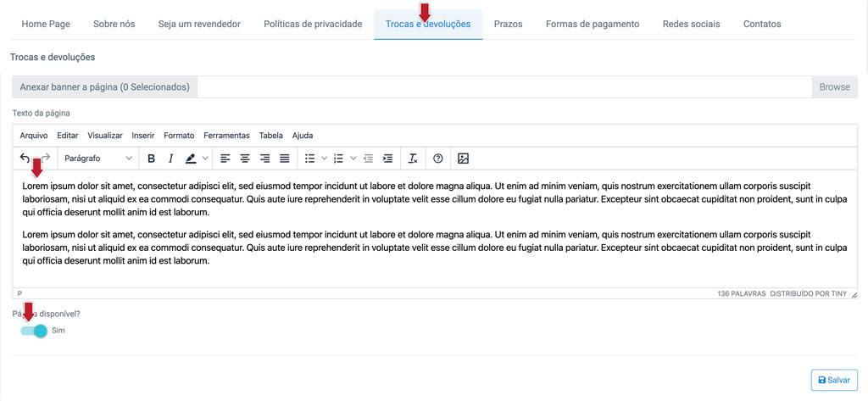Switch to the Prazos tab
The width and height of the screenshot is (868, 401).
click(x=509, y=25)
